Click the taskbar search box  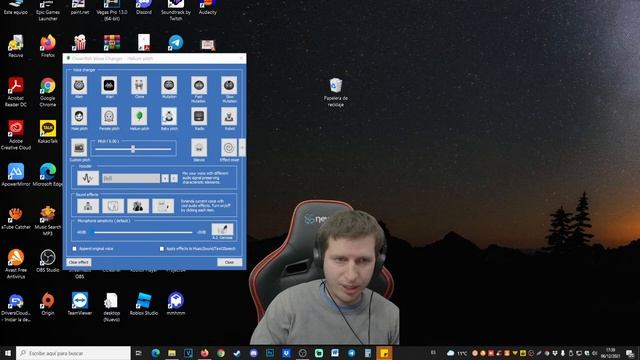(73, 353)
